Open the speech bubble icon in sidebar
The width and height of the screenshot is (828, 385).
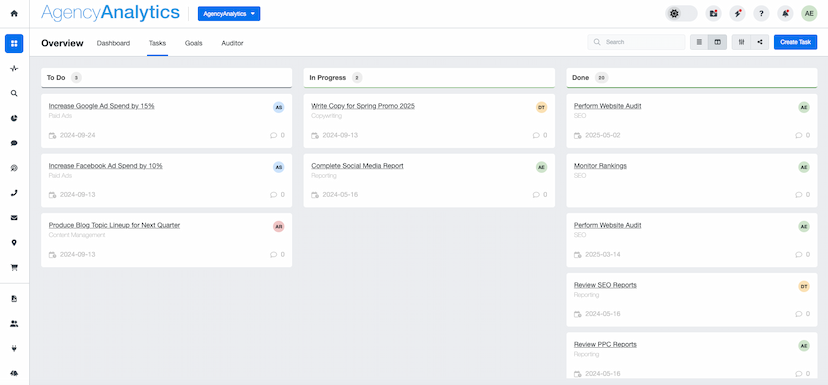coord(14,143)
